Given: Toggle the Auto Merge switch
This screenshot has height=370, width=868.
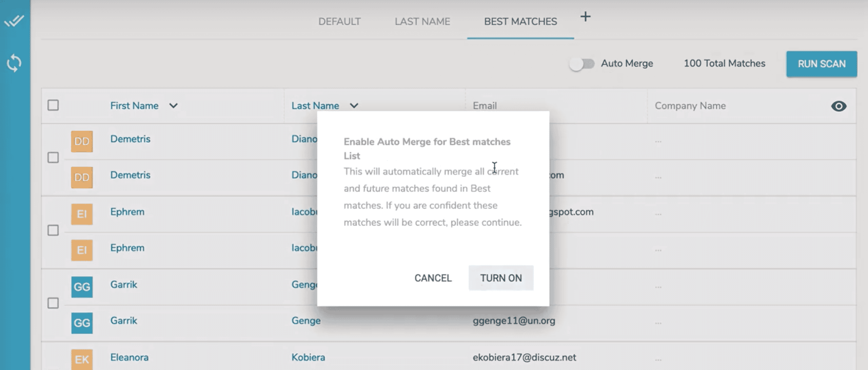Looking at the screenshot, I should (582, 64).
